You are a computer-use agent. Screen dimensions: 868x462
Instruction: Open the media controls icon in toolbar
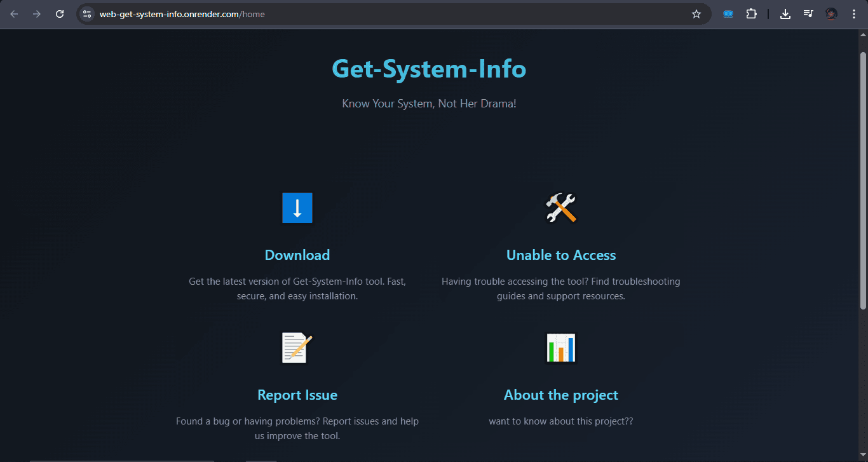point(808,14)
